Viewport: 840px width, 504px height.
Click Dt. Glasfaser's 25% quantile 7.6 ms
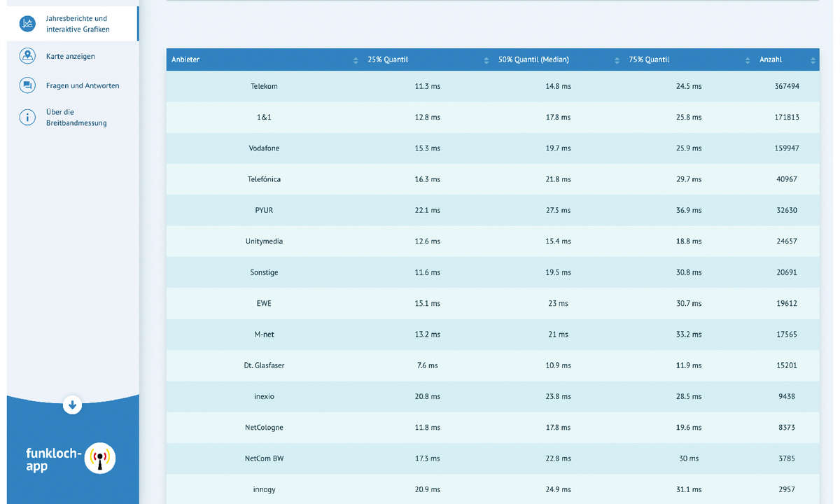tap(427, 365)
